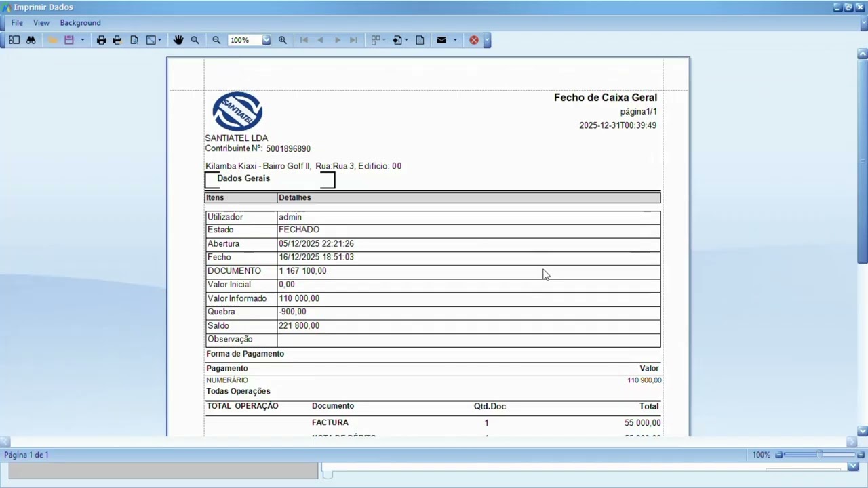Go to Last Page icon

(x=353, y=40)
